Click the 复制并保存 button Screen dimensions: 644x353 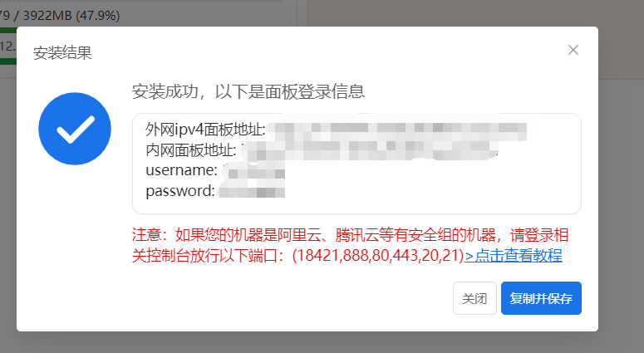(x=541, y=298)
